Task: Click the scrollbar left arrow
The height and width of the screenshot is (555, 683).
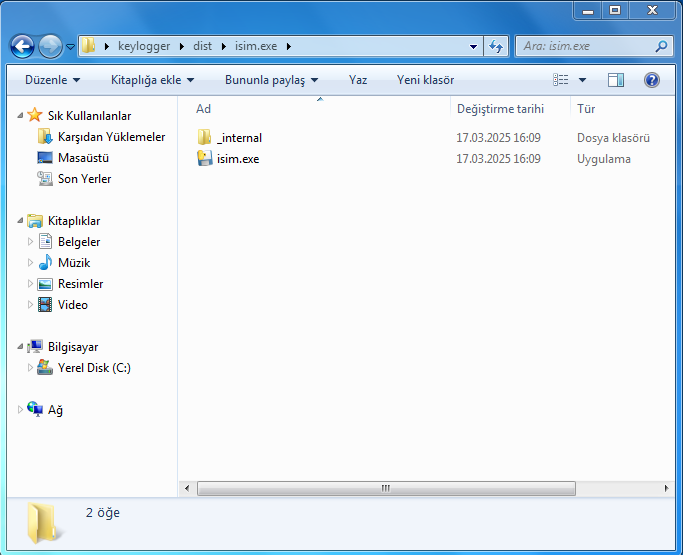Action: (187, 488)
